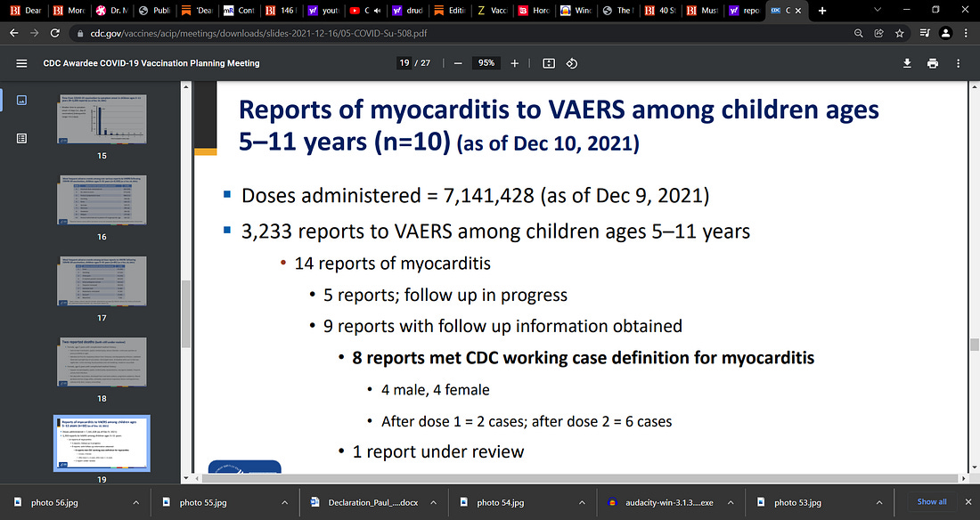Open the PDF viewer more actions menu
The width and height of the screenshot is (980, 520).
[x=959, y=63]
